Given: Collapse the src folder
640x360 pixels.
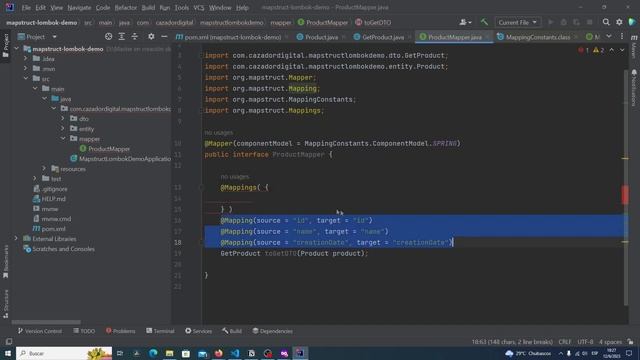Looking at the screenshot, I should (x=26, y=78).
